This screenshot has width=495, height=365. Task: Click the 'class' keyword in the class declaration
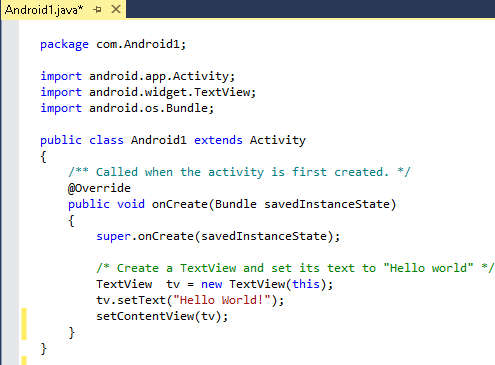106,140
